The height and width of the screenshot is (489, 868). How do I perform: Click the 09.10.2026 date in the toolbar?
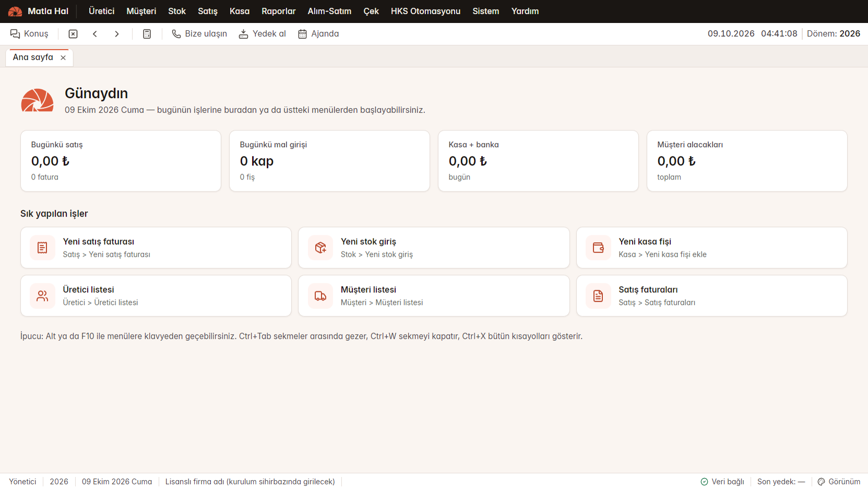[x=731, y=34]
